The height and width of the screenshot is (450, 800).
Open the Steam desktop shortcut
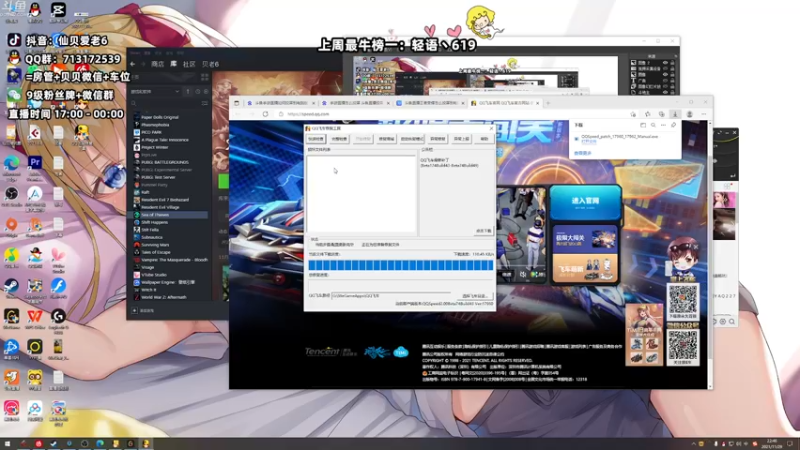[11, 286]
